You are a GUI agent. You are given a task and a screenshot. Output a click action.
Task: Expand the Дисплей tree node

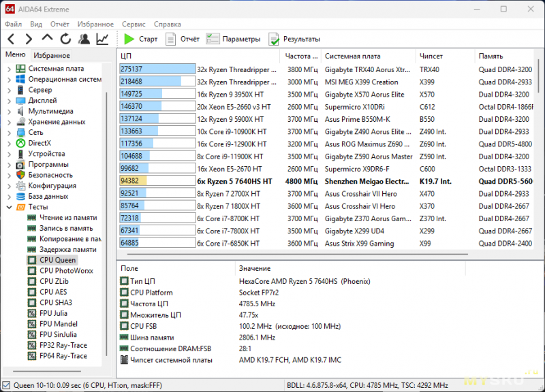(9, 101)
